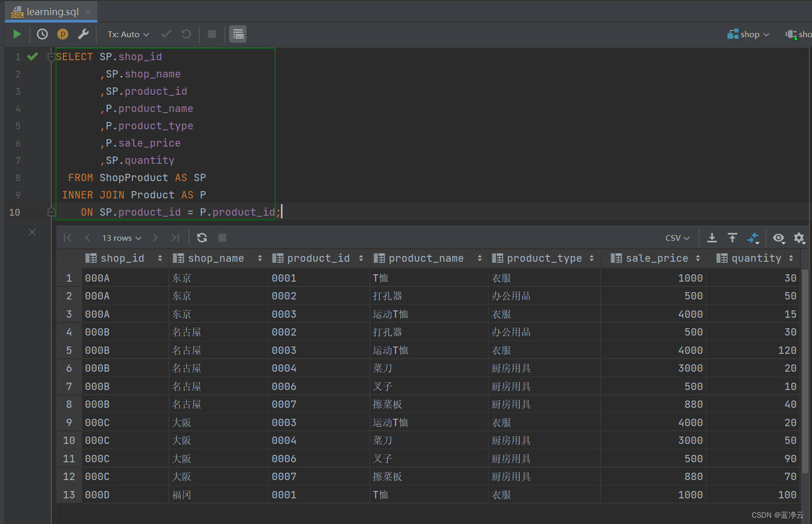Open query history clock icon
Viewport: 812px width, 524px height.
42,34
